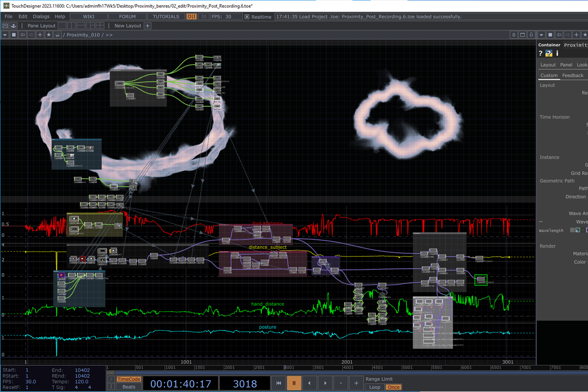Open the pane type dropdown arrow top-left

[5, 34]
